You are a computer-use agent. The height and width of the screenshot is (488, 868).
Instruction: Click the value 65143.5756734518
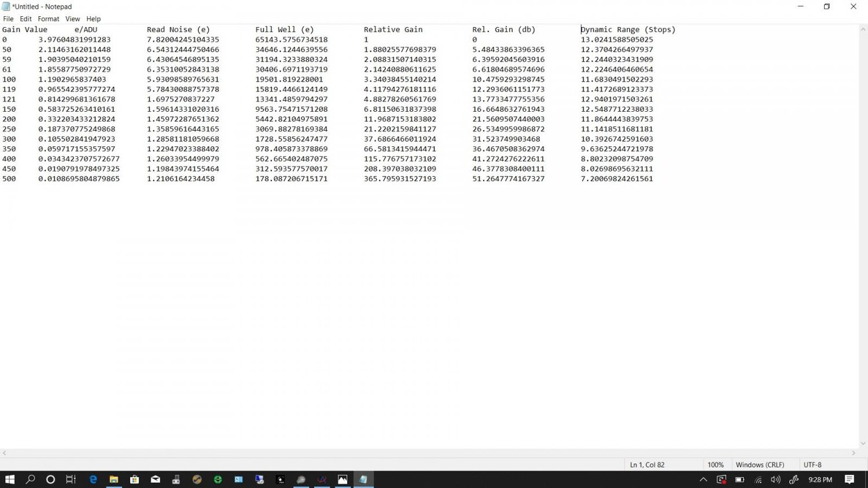[292, 39]
